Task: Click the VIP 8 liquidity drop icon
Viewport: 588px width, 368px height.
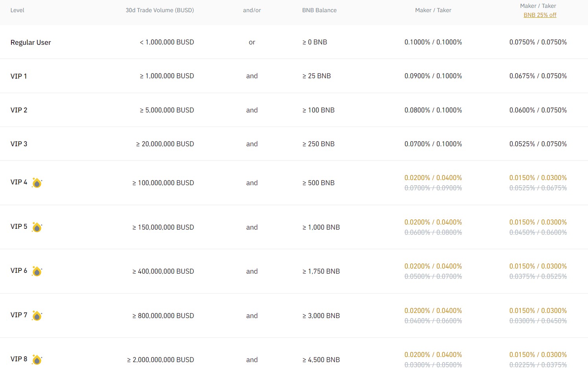Action: pos(37,360)
